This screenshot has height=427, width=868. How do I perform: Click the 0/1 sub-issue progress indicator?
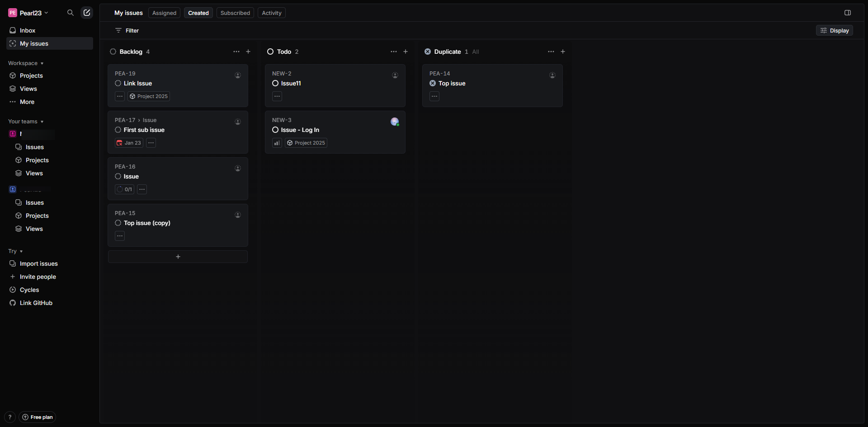124,189
